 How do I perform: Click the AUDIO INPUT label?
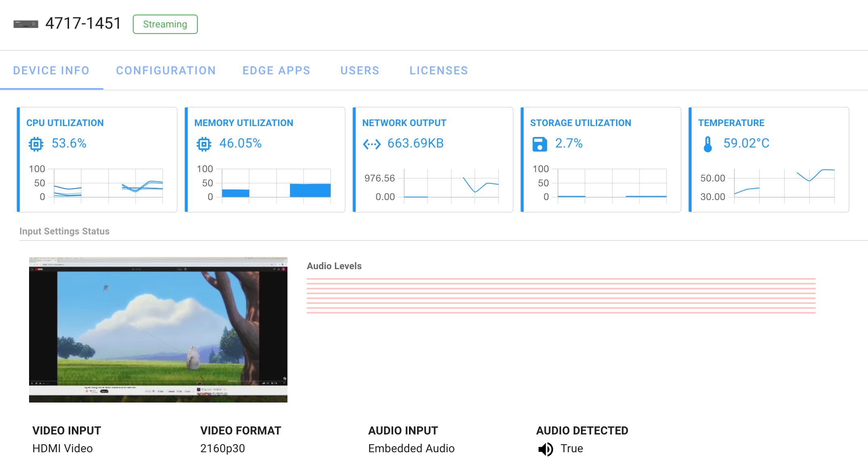[x=403, y=431]
